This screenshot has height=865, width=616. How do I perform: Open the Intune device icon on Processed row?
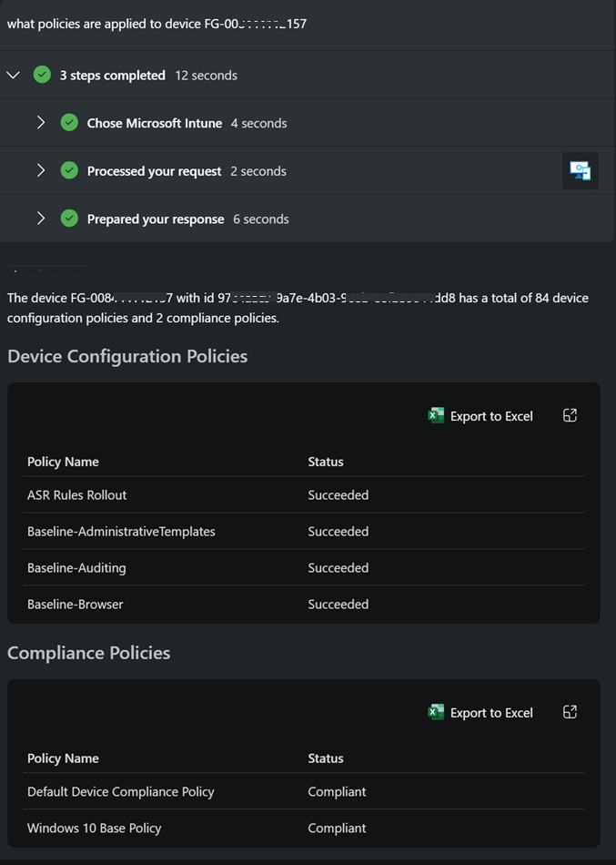coord(581,171)
